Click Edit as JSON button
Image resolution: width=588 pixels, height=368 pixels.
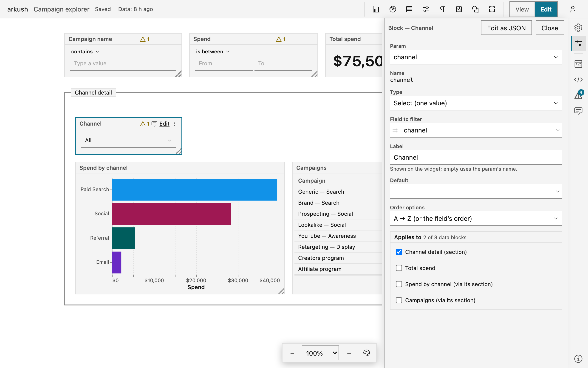506,28
